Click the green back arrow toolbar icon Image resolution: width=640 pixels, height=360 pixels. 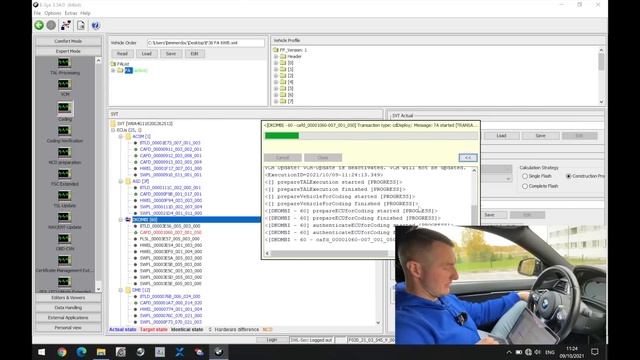(39, 25)
